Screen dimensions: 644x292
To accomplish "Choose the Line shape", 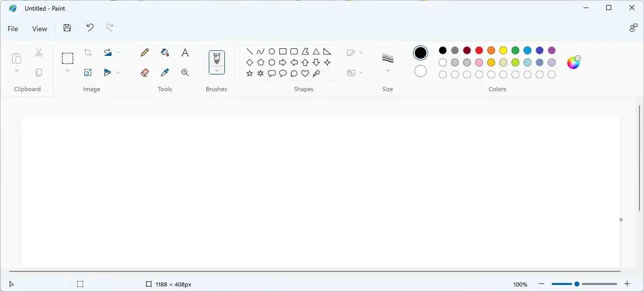I will [250, 51].
